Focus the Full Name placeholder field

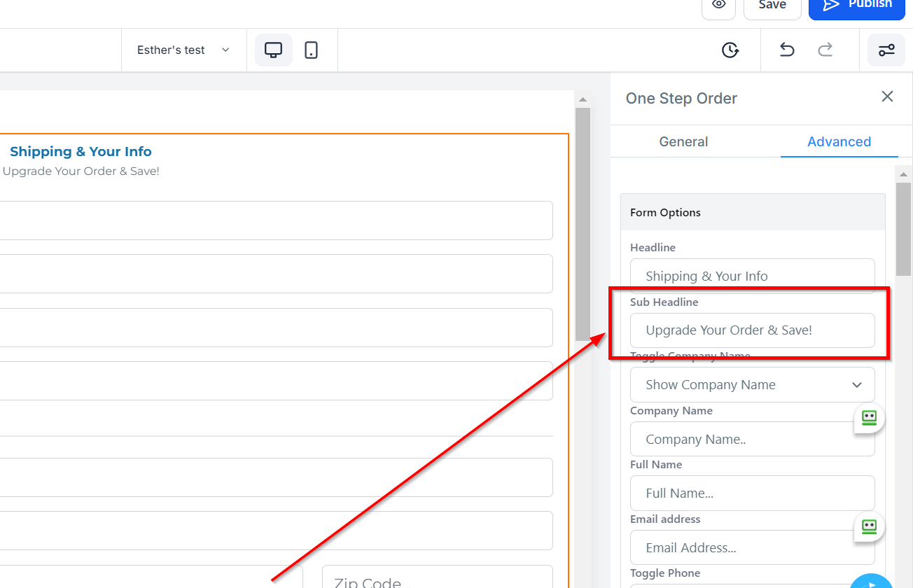click(753, 493)
